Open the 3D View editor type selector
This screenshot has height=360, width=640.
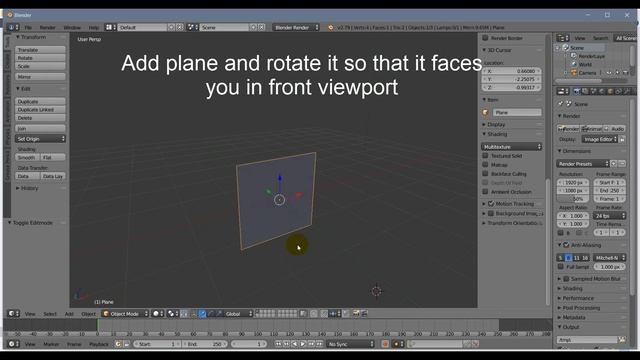(13, 313)
